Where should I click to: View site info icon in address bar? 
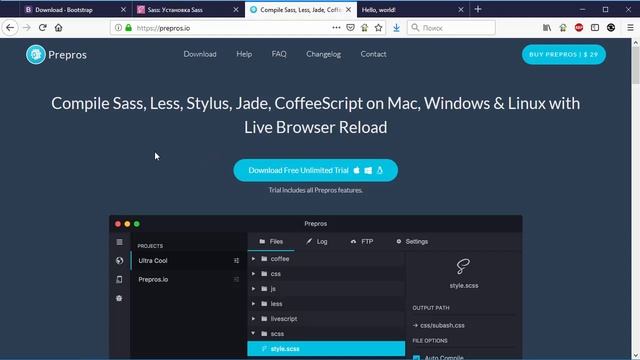[x=118, y=28]
